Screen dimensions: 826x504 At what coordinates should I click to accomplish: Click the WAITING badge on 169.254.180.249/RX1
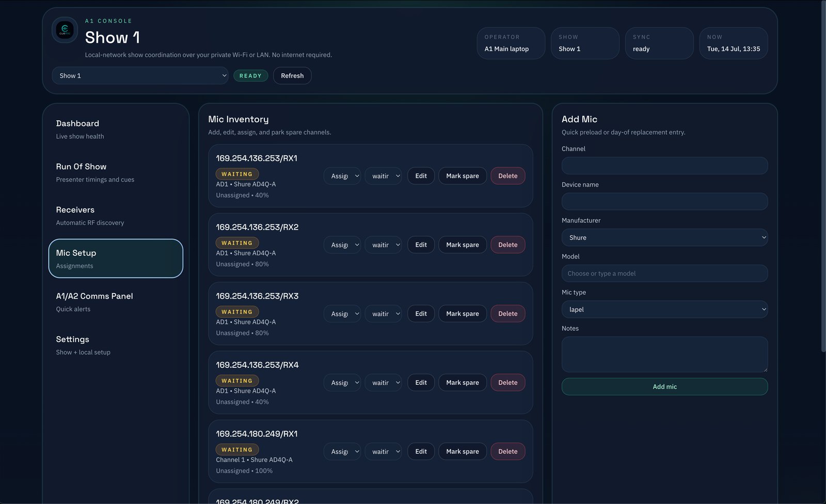coord(237,449)
